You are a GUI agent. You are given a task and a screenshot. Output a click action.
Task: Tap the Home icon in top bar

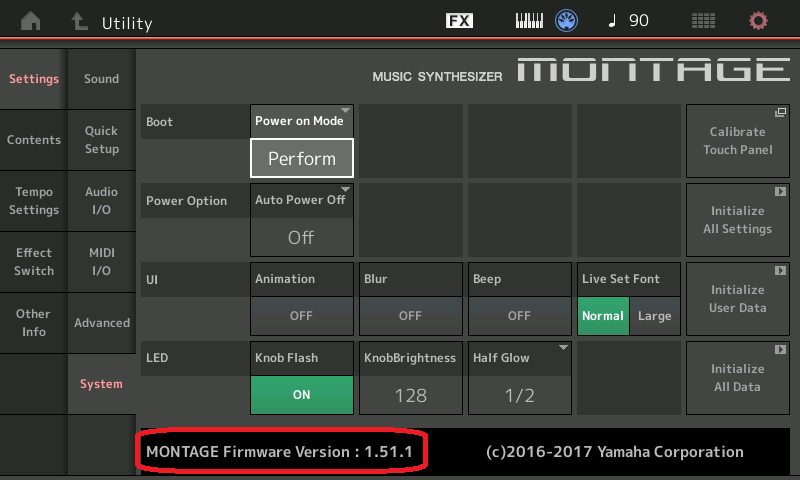pyautogui.click(x=32, y=21)
